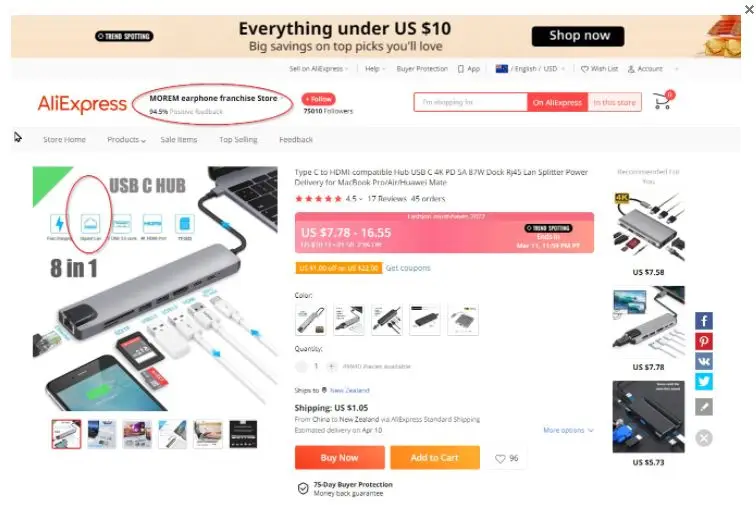Click the edit pencil icon on right
This screenshot has height=505, width=756.
tap(703, 407)
